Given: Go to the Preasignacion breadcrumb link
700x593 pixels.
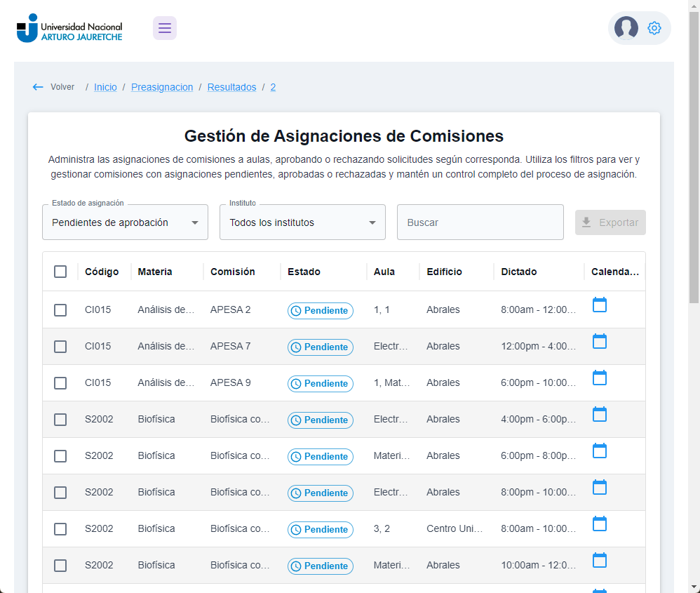Looking at the screenshot, I should point(162,87).
